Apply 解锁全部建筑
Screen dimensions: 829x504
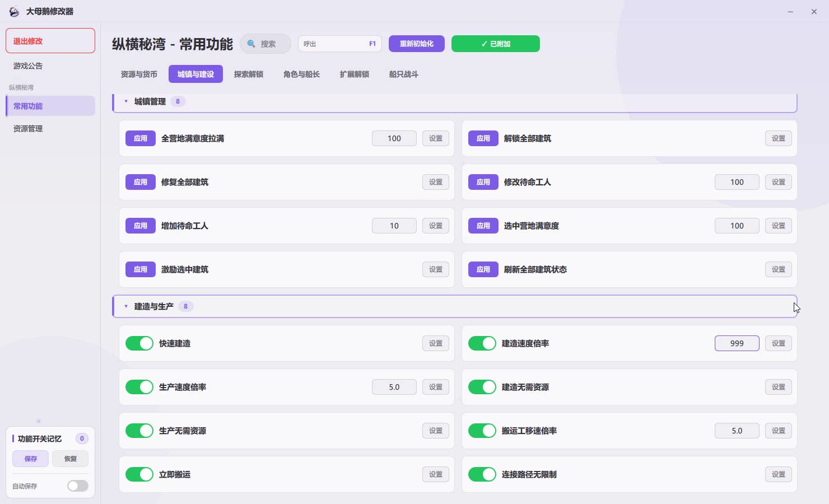[483, 138]
